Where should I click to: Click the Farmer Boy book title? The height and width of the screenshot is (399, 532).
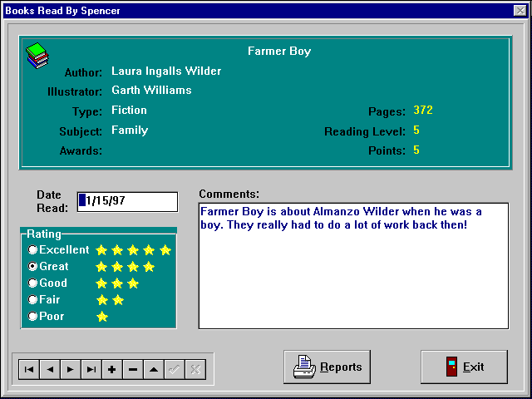tap(279, 52)
